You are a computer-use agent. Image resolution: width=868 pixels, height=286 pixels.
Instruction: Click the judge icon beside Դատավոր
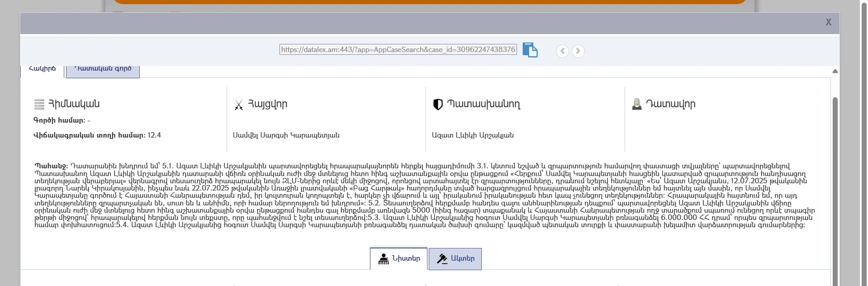point(636,105)
